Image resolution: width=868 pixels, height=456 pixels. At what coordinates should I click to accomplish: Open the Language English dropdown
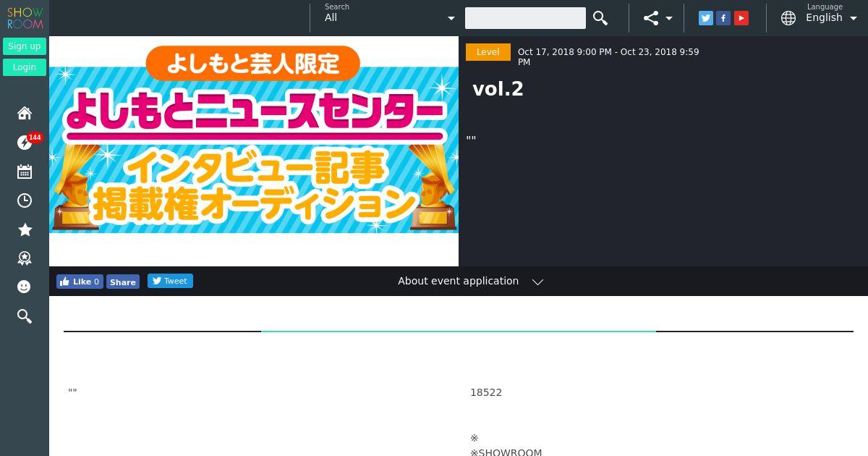831,18
